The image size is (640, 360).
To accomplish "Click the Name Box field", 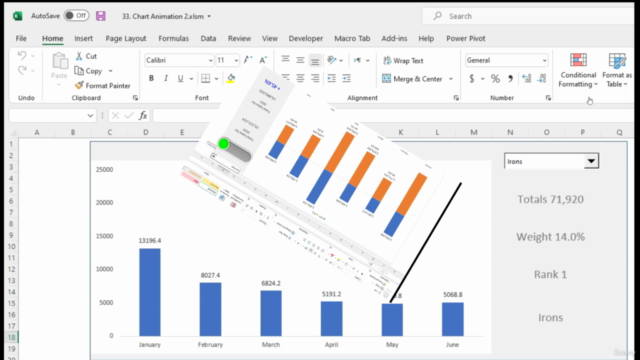I will (48, 116).
